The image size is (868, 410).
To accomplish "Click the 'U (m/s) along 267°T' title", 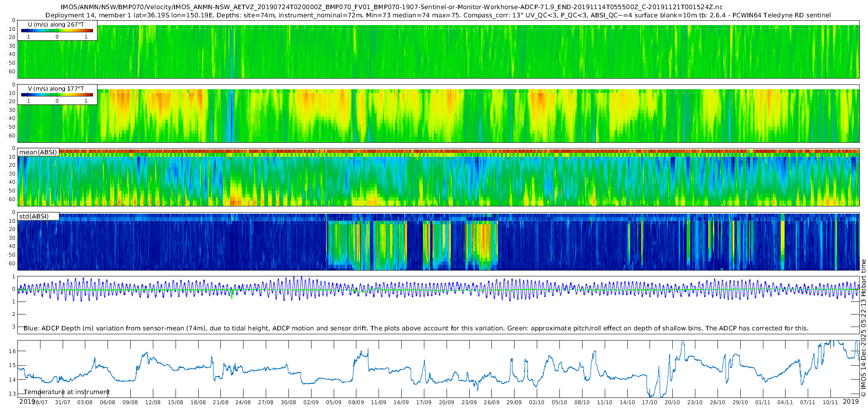I will pyautogui.click(x=55, y=25).
